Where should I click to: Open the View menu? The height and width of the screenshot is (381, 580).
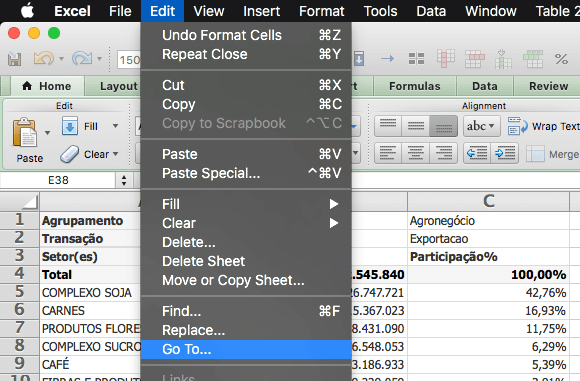coord(209,11)
